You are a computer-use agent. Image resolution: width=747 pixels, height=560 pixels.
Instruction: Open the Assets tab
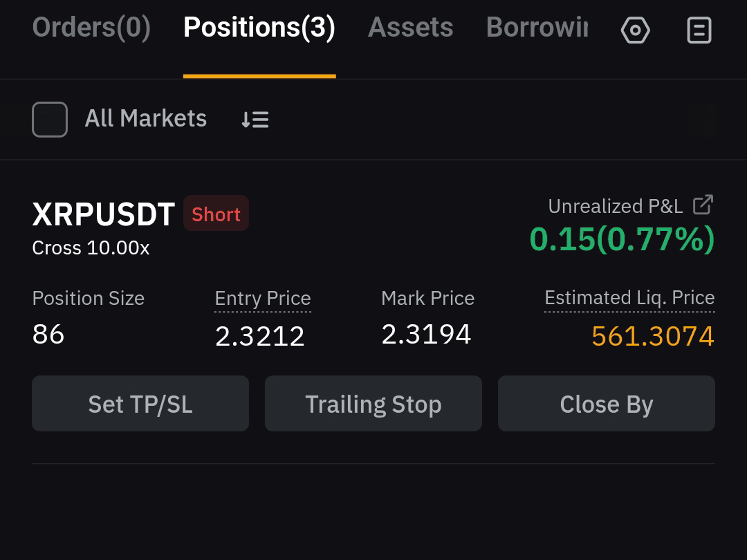coord(411,27)
